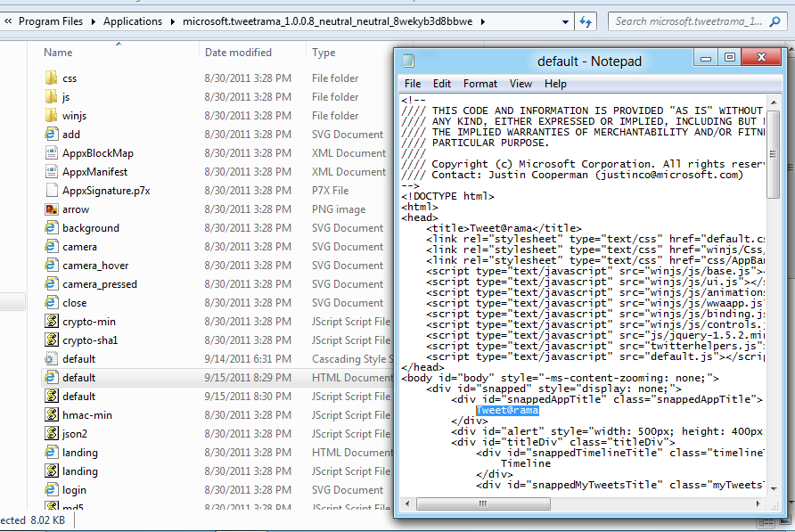Click the PNG image type cell
The height and width of the screenshot is (532, 795).
click(x=339, y=209)
